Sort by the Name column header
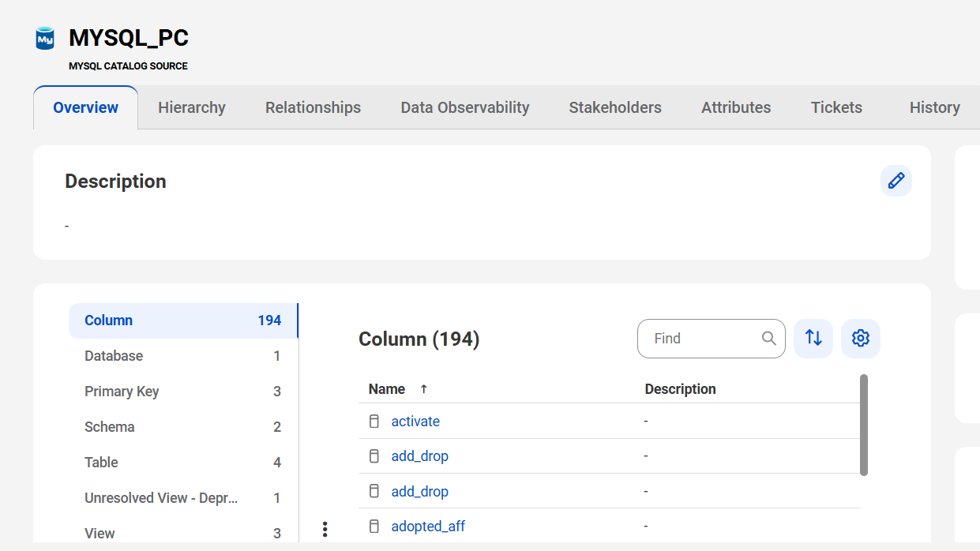The width and height of the screenshot is (980, 551). pos(387,389)
